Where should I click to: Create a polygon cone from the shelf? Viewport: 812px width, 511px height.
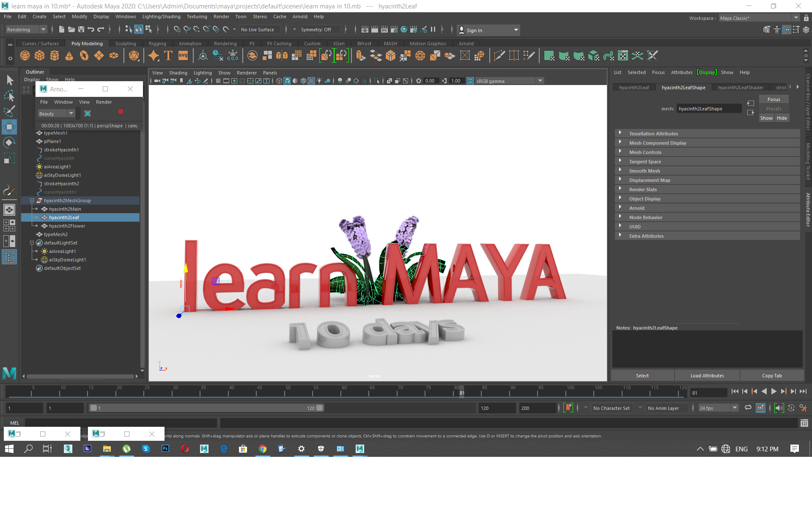pos(69,56)
